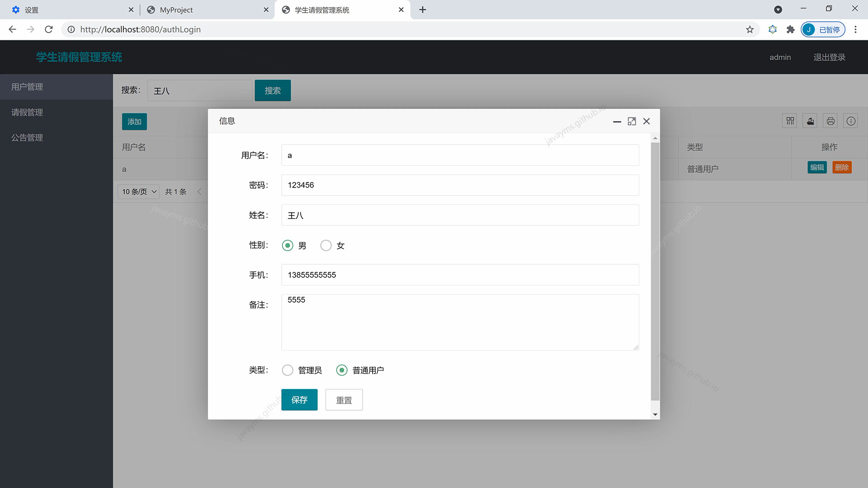
Task: Click the browser bookmark star icon
Action: (750, 29)
